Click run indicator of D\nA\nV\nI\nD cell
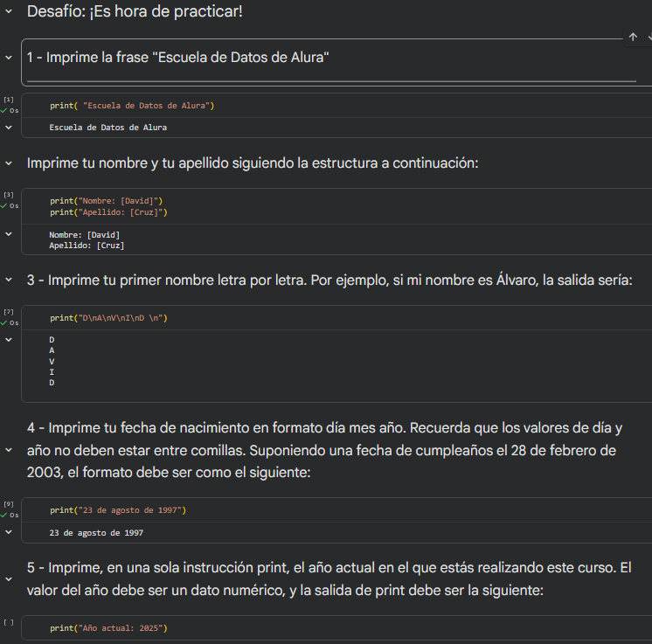Screen dimensions: 652x644 coord(9,317)
